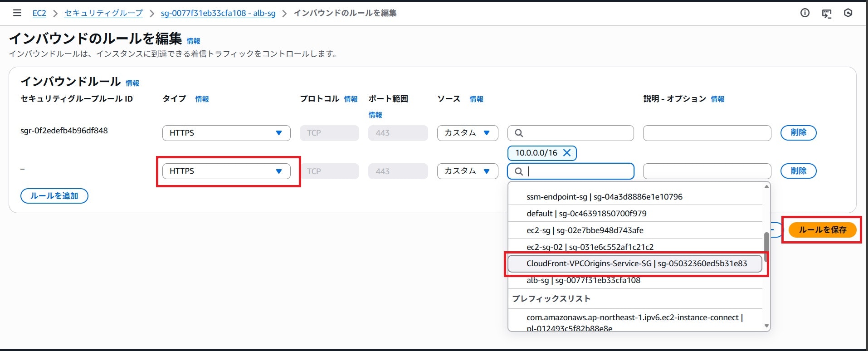Viewport: 868px width, 351px height.
Task: Open セキュリティグループ breadcrumb link
Action: click(x=103, y=13)
